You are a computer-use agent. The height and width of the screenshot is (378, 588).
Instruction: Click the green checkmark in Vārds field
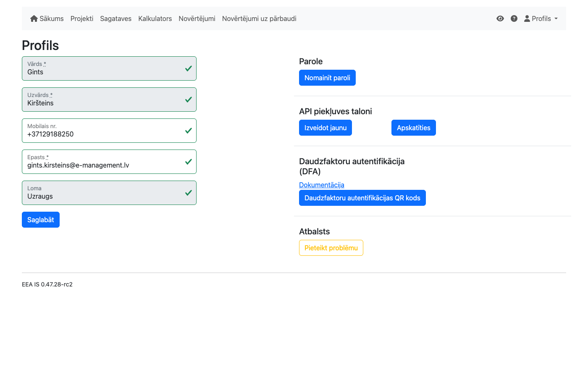point(189,68)
